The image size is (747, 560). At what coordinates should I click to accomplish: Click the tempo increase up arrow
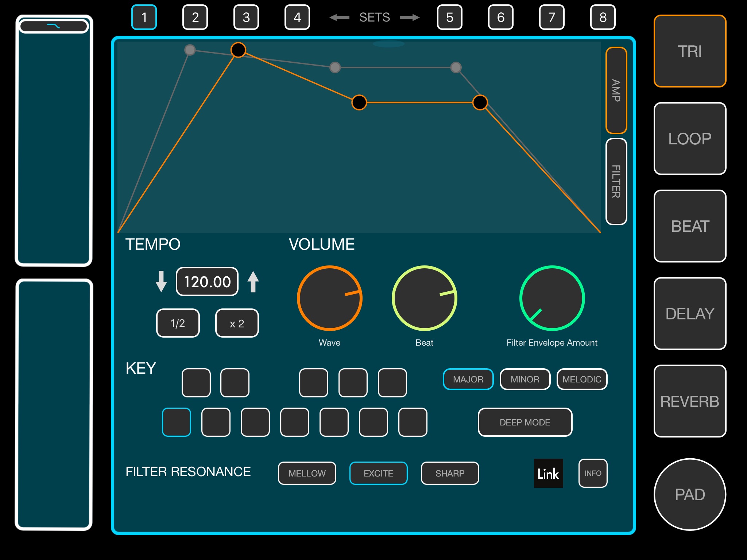pos(253,281)
